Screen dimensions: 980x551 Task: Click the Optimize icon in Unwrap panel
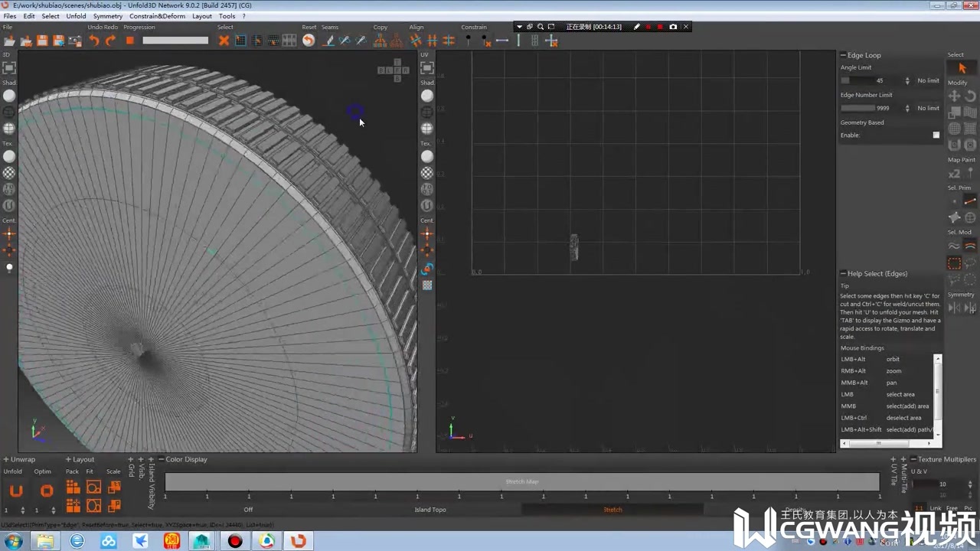47,491
